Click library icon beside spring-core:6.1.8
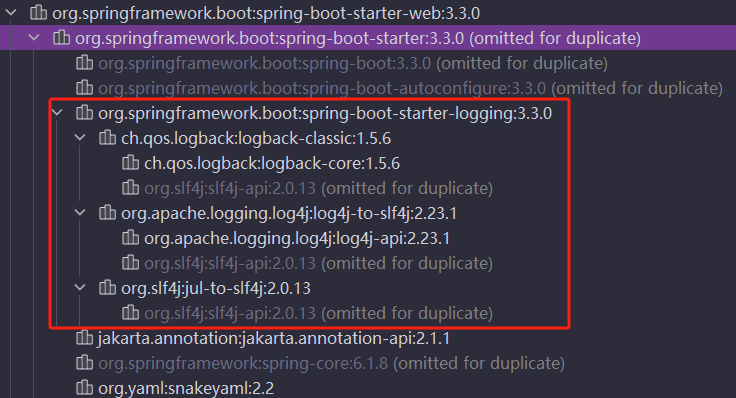The height and width of the screenshot is (398, 736). tap(84, 363)
